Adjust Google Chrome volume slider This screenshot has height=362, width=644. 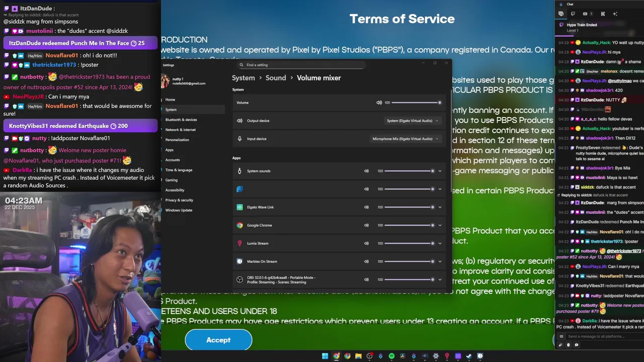point(410,225)
